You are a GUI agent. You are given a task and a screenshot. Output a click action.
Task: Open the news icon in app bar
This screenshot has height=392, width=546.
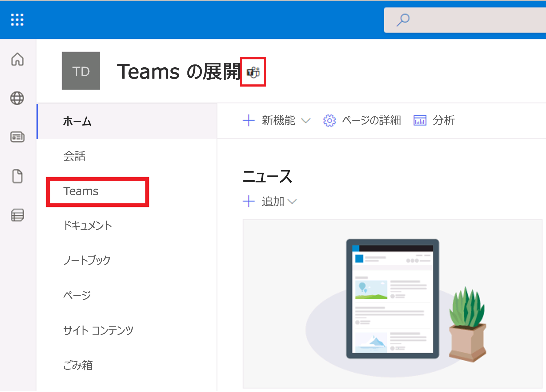(17, 137)
